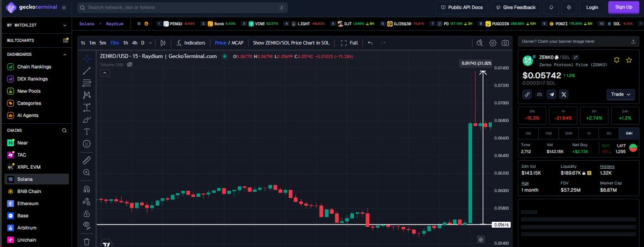Open the emoji icons tool
Viewport: 644px width, 247px height.
(86, 144)
